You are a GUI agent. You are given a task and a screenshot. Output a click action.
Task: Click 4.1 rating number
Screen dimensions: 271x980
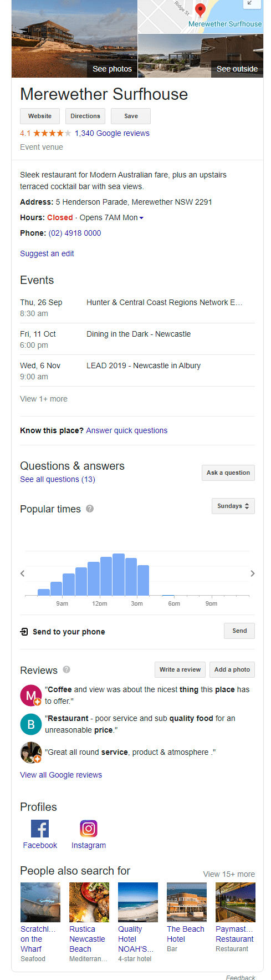point(25,133)
